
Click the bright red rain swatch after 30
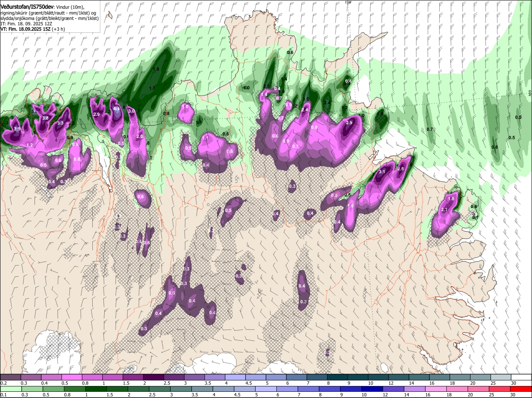click(x=522, y=388)
